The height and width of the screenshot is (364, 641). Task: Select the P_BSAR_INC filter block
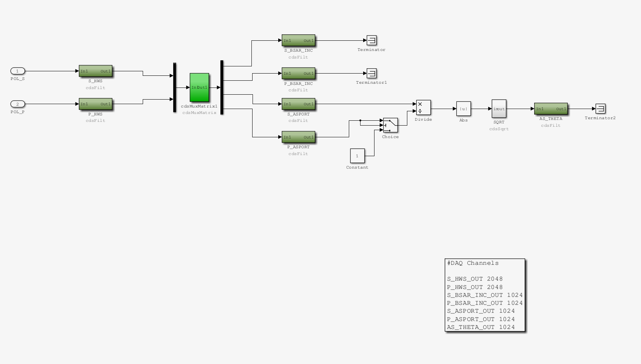coord(298,73)
